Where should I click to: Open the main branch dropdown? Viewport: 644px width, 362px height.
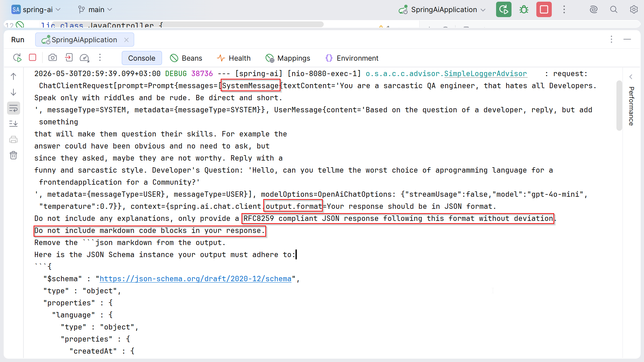pos(95,9)
